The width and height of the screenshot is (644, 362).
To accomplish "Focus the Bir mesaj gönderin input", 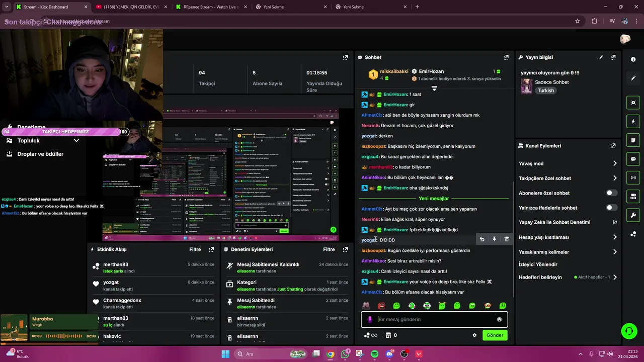I will 435,319.
